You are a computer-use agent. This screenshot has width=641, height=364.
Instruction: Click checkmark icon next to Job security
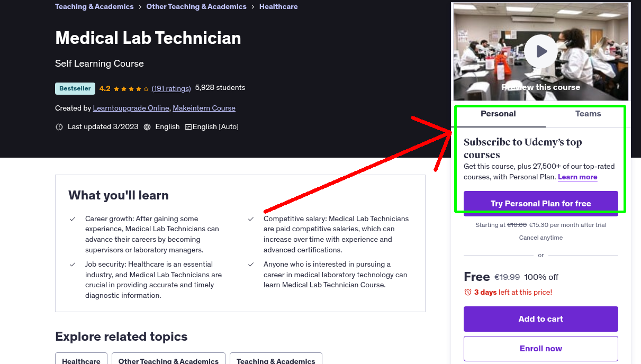(x=73, y=264)
